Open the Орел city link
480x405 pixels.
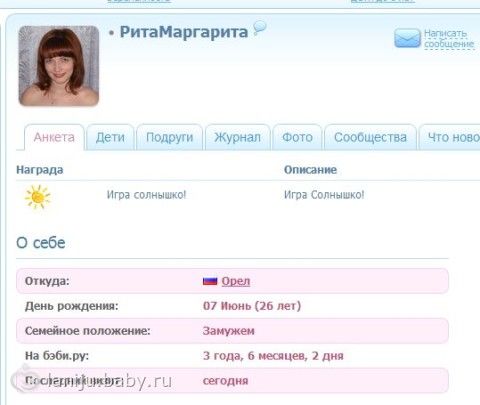coord(236,281)
